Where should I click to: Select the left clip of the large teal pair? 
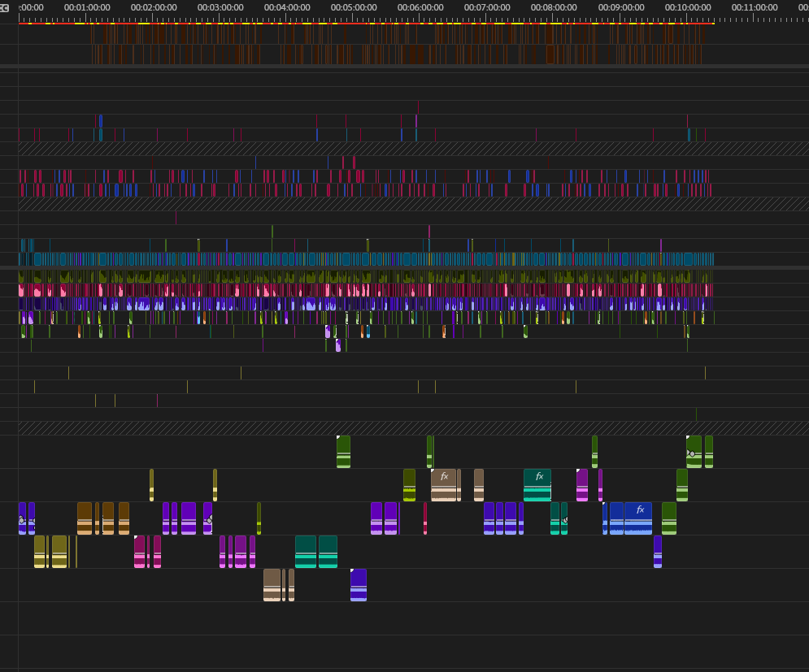click(x=306, y=552)
